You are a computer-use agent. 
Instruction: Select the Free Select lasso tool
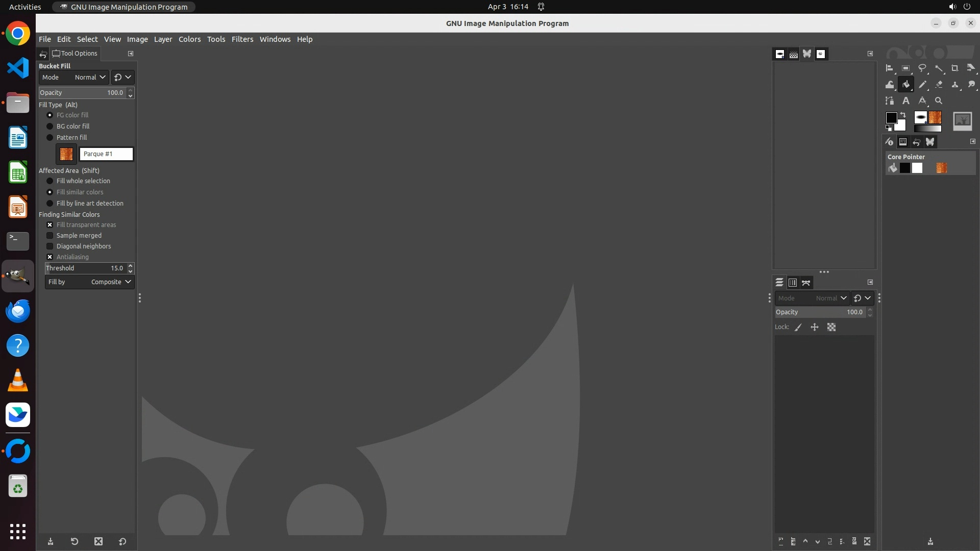[x=922, y=68]
